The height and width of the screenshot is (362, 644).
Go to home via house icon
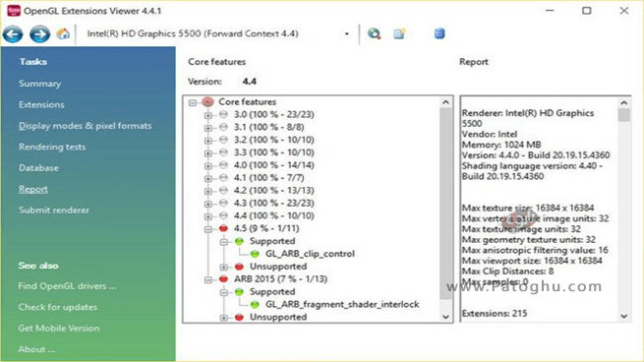click(x=63, y=33)
